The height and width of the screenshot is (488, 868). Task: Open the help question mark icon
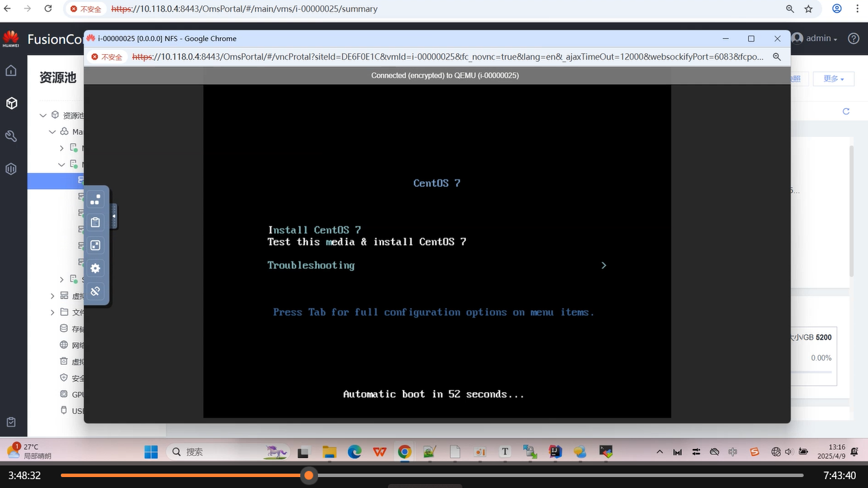tap(853, 39)
